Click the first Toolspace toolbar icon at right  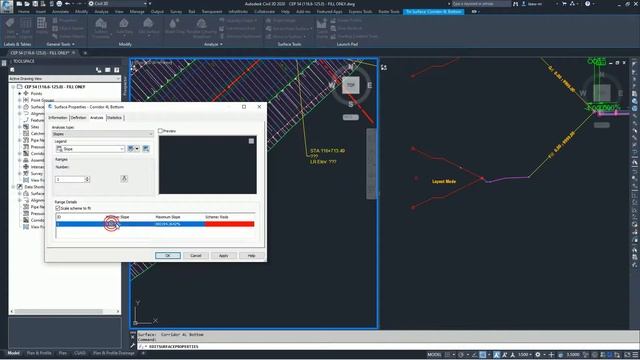[98, 70]
